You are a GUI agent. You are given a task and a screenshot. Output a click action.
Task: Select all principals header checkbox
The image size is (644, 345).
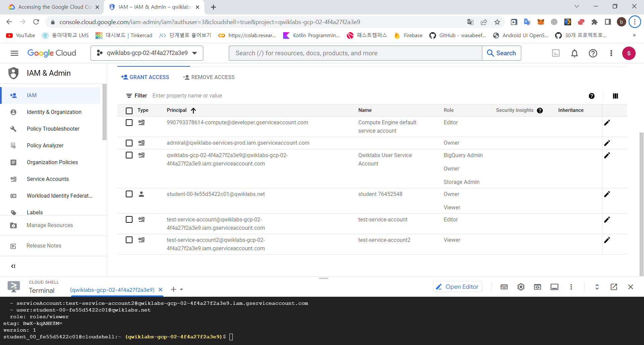pos(129,111)
